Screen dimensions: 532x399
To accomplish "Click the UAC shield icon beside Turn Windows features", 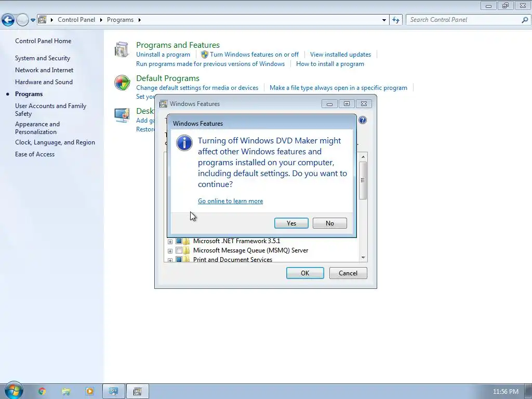I will click(x=204, y=54).
